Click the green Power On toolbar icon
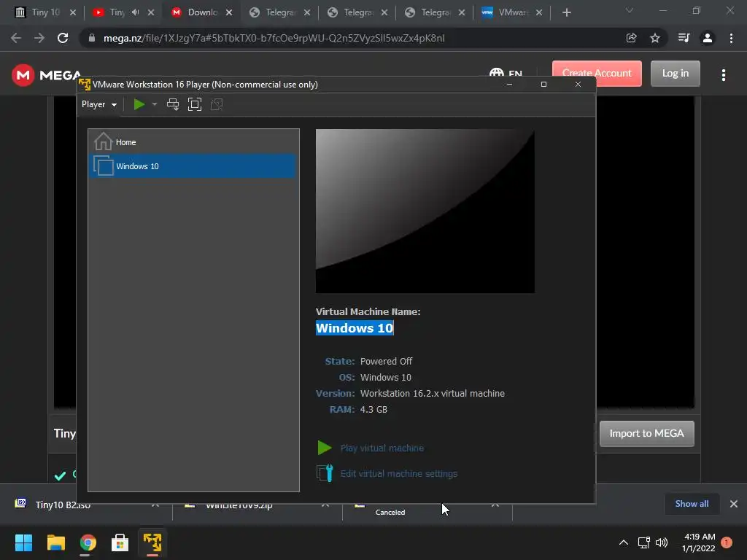This screenshot has height=560, width=747. [139, 104]
